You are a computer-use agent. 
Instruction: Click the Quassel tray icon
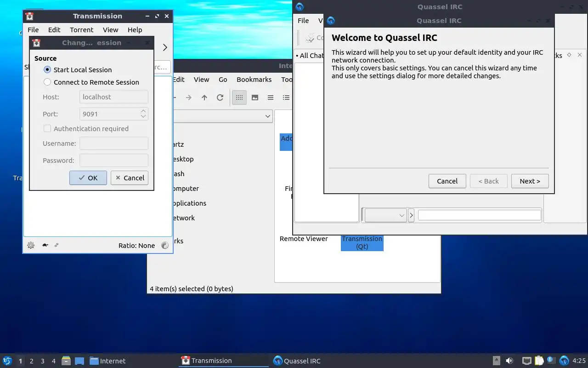(564, 361)
